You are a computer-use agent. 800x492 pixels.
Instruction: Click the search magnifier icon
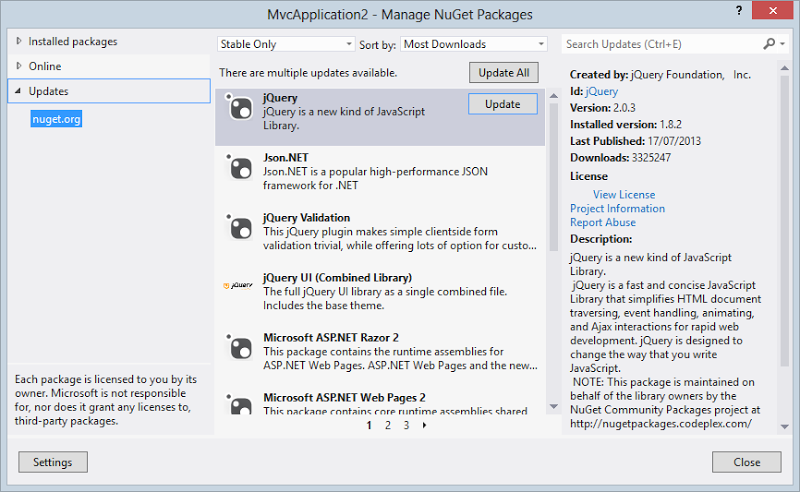(769, 44)
